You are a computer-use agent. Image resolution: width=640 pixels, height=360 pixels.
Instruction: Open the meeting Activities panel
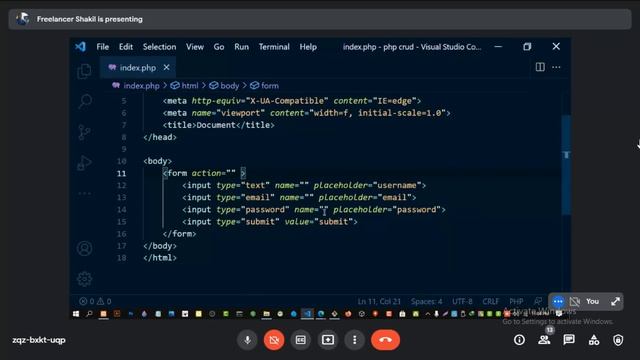(594, 340)
